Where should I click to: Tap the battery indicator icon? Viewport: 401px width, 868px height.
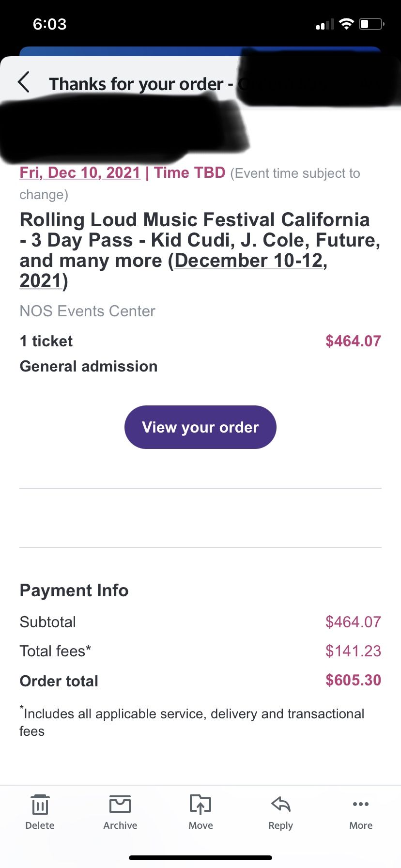[x=371, y=24]
